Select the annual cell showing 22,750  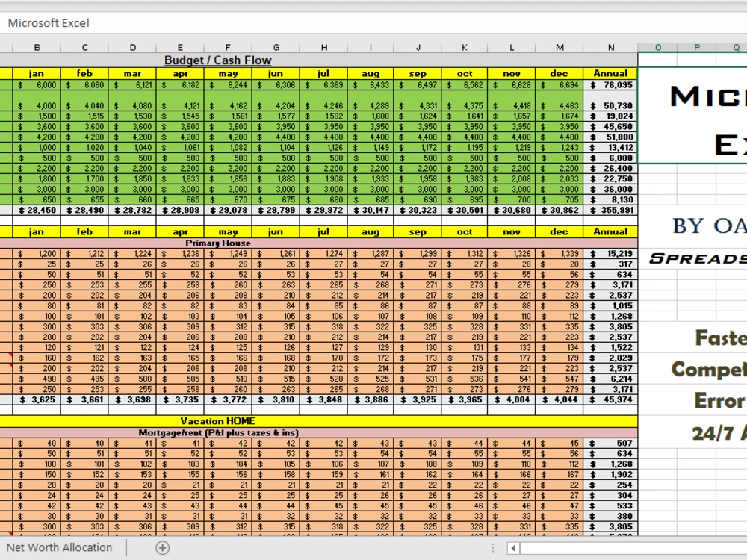click(611, 178)
